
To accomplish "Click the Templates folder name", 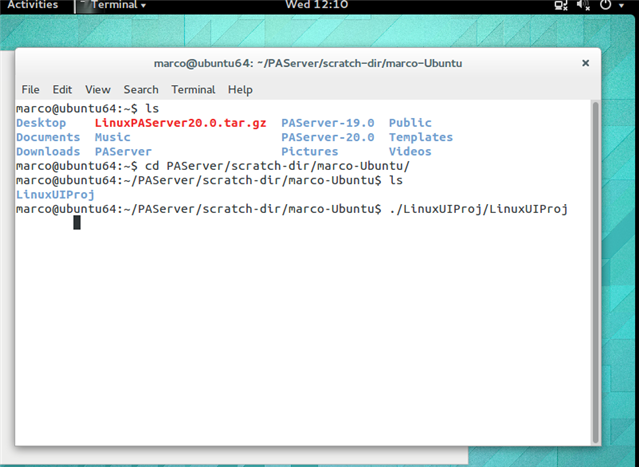I will pyautogui.click(x=421, y=137).
